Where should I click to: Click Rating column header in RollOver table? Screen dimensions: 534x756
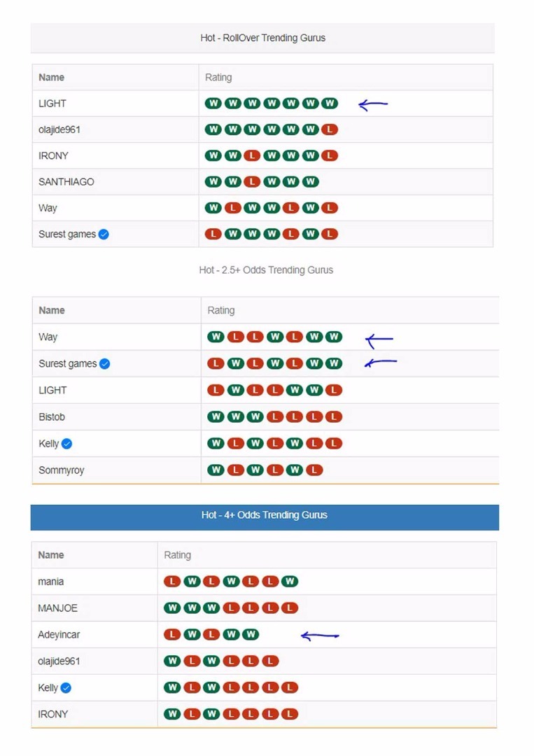point(218,77)
